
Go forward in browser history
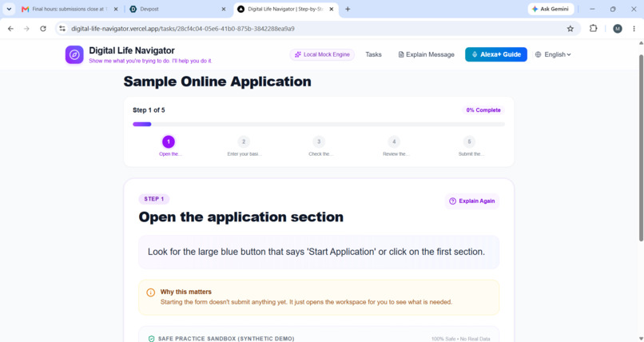point(26,28)
